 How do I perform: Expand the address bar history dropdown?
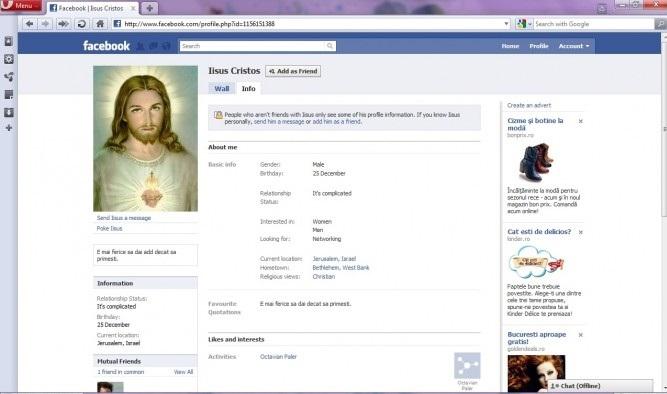[x=506, y=24]
